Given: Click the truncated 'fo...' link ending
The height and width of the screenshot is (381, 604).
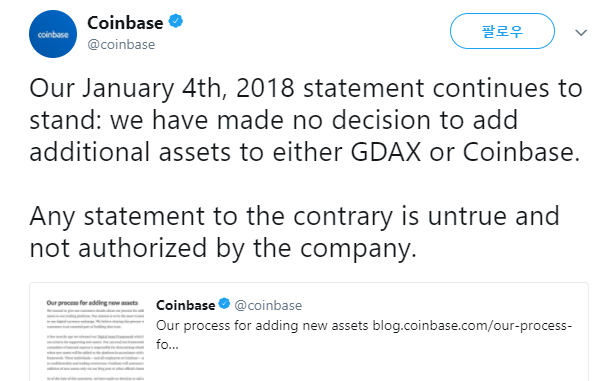Looking at the screenshot, I should [167, 344].
